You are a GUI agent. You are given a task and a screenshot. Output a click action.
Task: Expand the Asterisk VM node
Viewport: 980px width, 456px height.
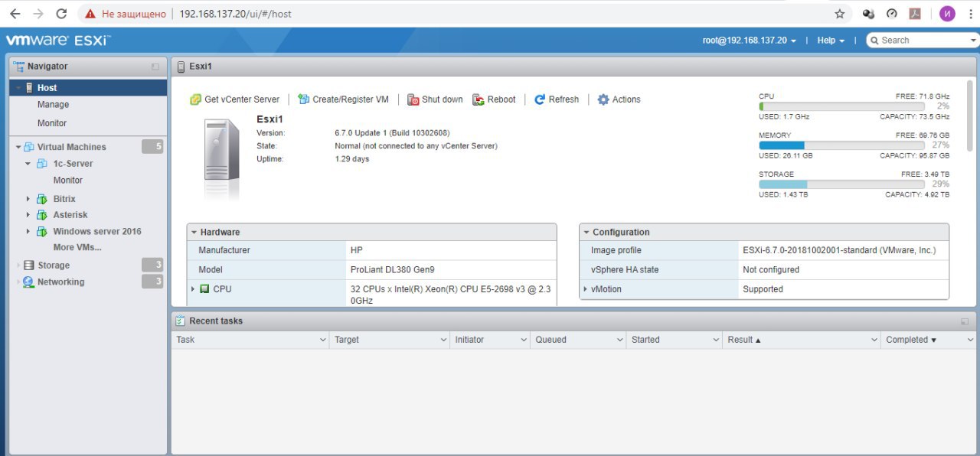point(28,215)
